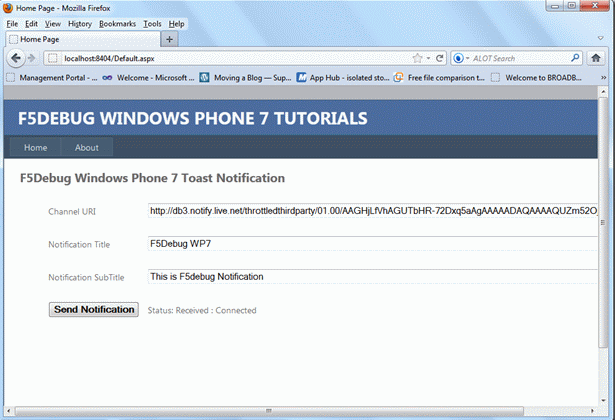Click the About navigation item on the site
This screenshot has width=615, height=420.
point(87,147)
